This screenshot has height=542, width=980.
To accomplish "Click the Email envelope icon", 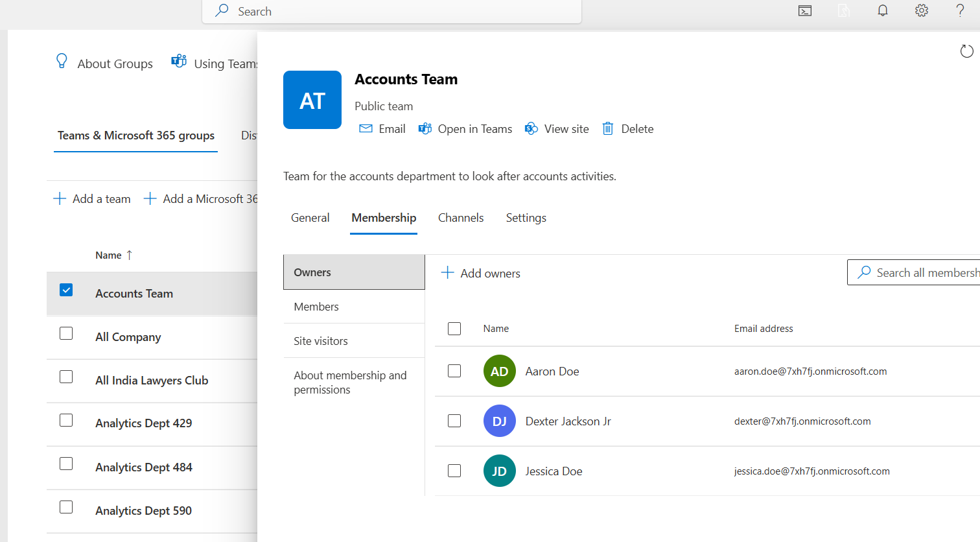I will (366, 129).
